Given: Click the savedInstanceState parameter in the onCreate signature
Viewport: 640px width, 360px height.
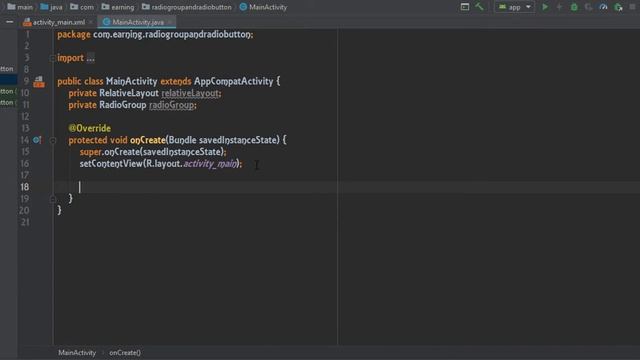Looking at the screenshot, I should coord(238,140).
